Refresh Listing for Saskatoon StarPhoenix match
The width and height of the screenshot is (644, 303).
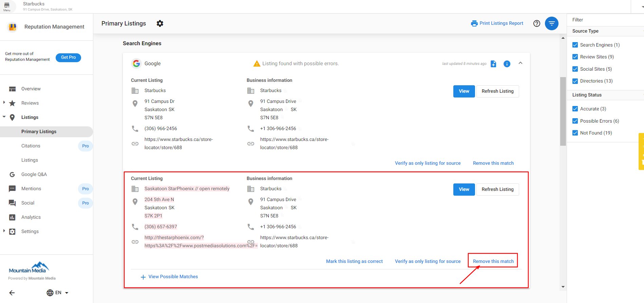pos(497,190)
